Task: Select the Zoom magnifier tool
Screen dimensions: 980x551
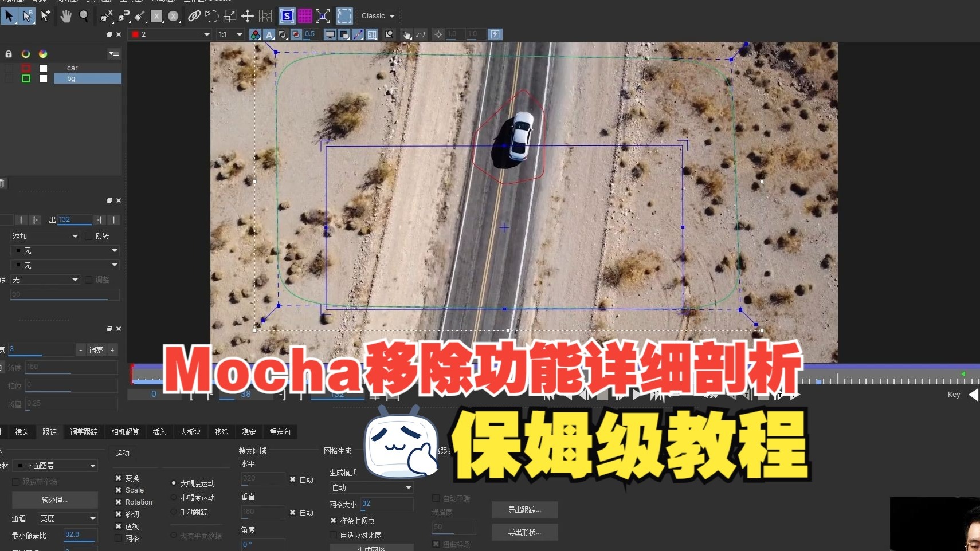Action: click(84, 16)
